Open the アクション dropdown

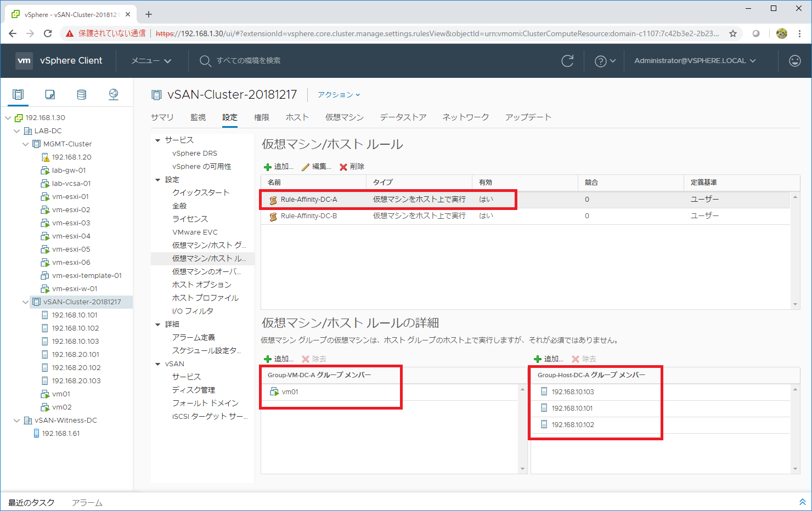tap(339, 95)
